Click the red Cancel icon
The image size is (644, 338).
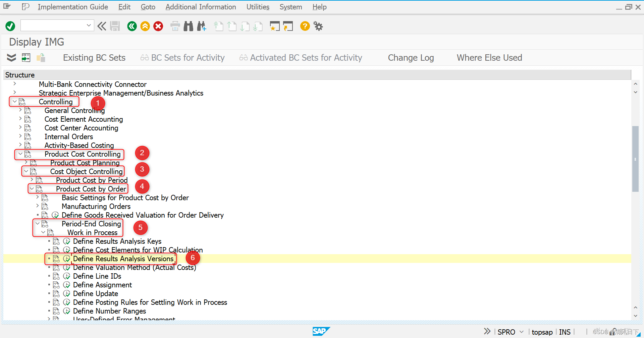click(x=158, y=26)
